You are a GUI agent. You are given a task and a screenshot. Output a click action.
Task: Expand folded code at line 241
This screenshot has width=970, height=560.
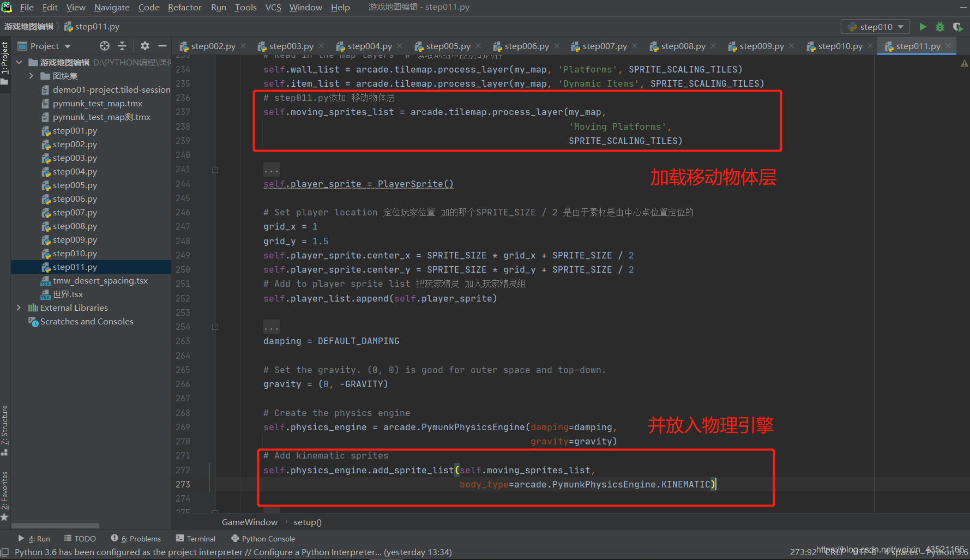click(215, 170)
